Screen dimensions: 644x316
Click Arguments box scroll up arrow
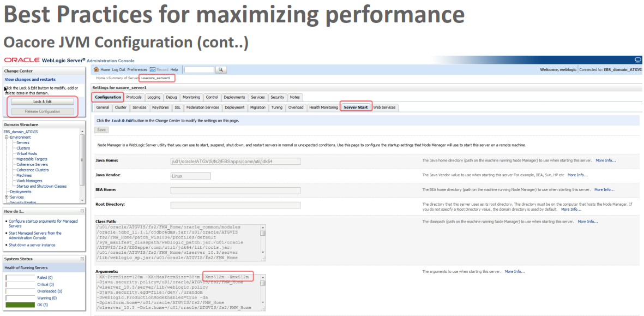(x=263, y=277)
